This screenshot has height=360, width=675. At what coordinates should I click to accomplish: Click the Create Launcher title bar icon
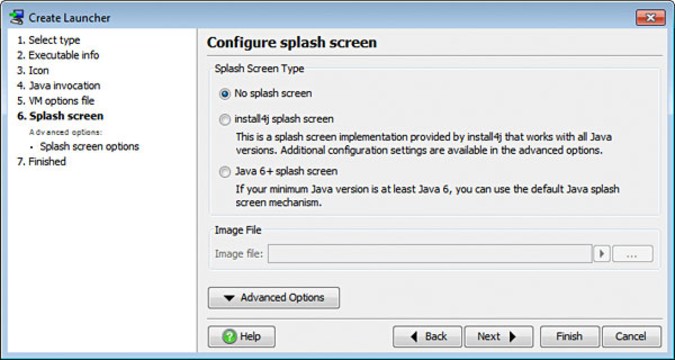pyautogui.click(x=17, y=17)
